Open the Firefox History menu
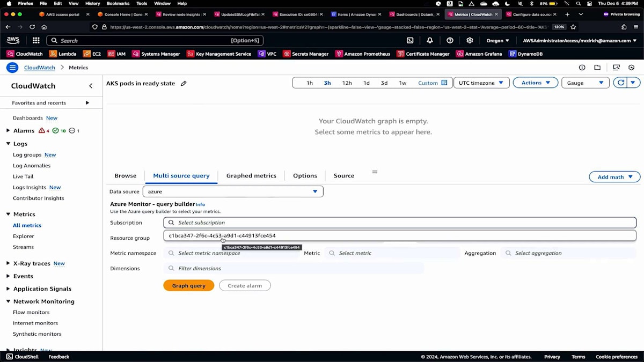The image size is (644, 362). 93,3
